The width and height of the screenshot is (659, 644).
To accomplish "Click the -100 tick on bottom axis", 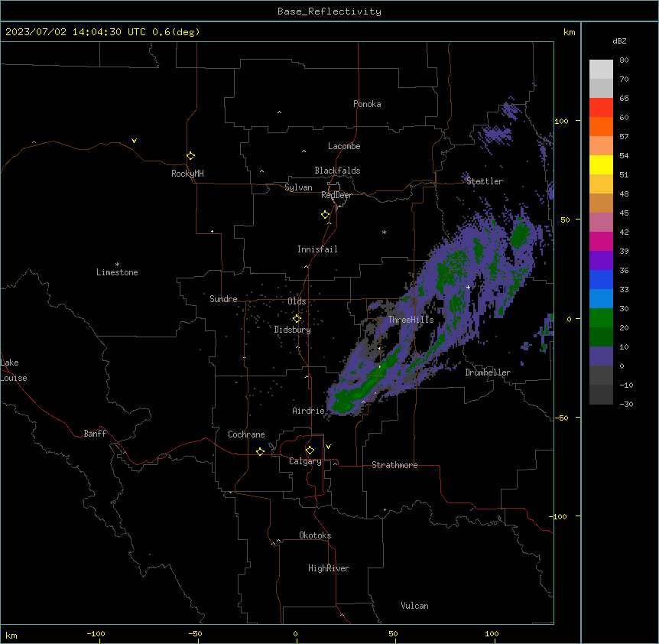I will 96,633.
